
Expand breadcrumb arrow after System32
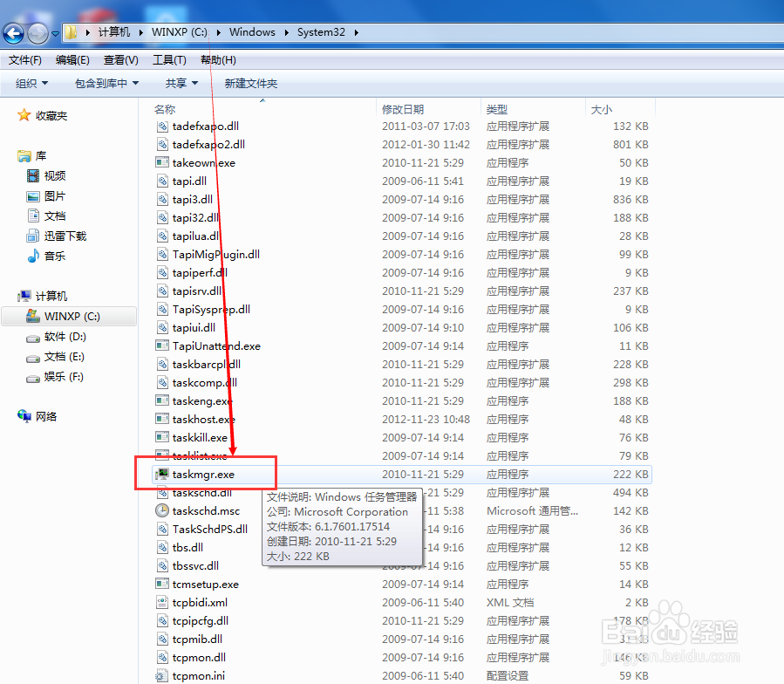point(357,32)
